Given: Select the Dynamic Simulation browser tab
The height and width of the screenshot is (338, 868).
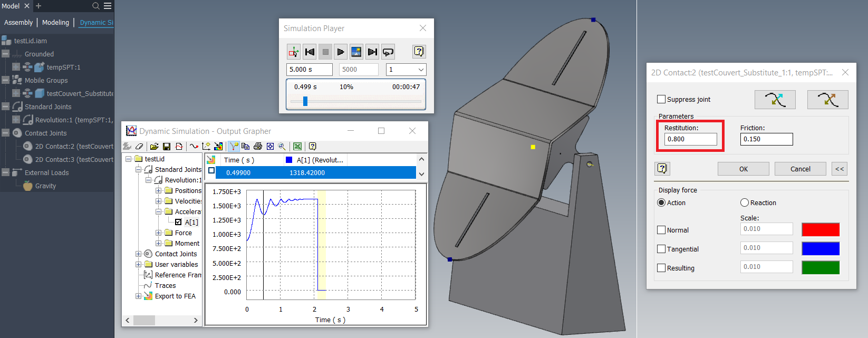Looking at the screenshot, I should click(x=97, y=23).
